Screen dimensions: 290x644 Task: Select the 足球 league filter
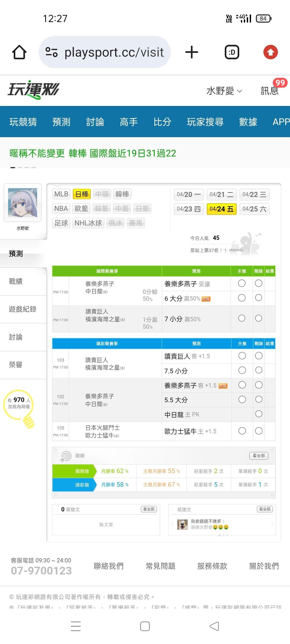pyautogui.click(x=61, y=223)
